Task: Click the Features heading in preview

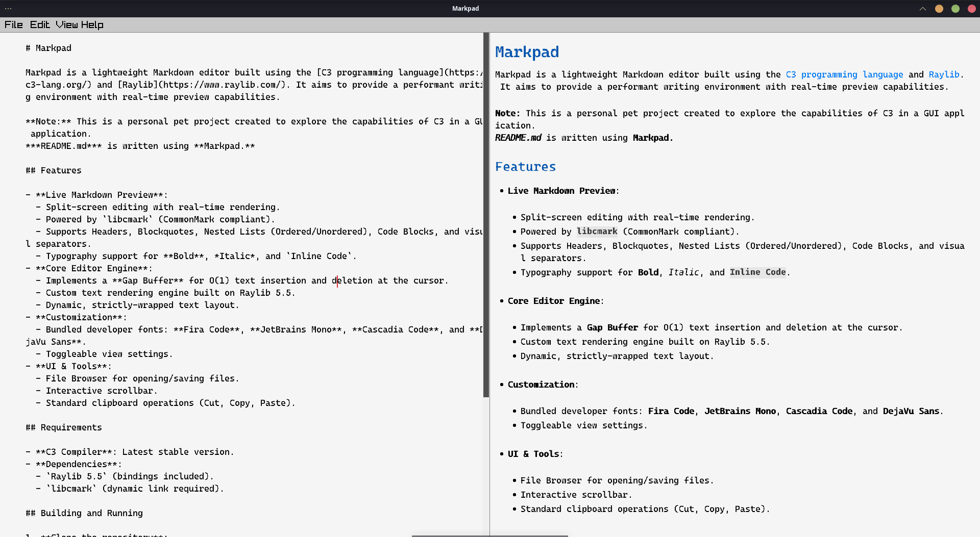Action: point(525,167)
